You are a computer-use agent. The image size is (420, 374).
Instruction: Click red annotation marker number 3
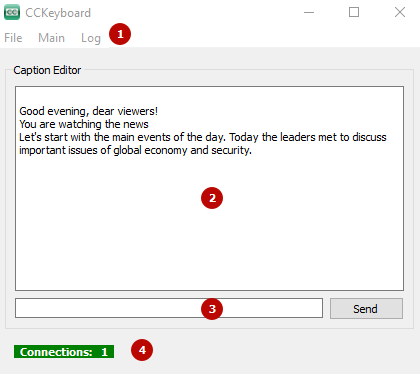tap(212, 309)
